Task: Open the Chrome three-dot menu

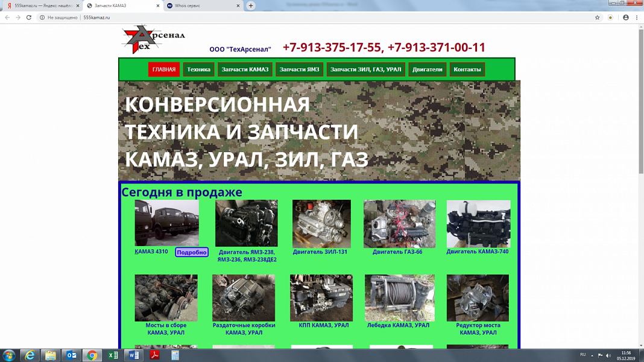Action: point(636,17)
